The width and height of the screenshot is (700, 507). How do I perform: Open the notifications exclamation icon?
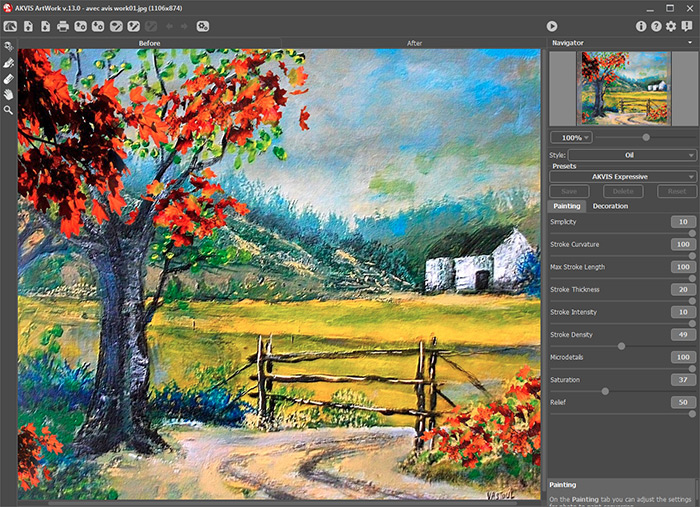coord(687,26)
